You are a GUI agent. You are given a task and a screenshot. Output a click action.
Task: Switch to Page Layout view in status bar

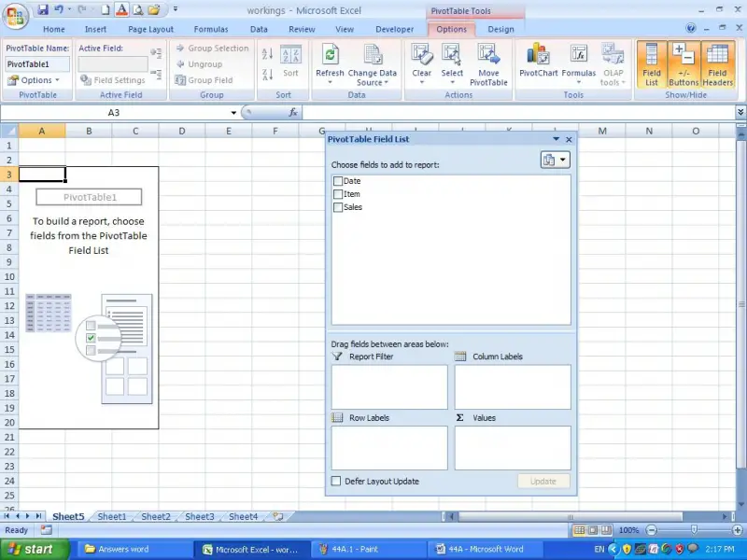coord(592,530)
